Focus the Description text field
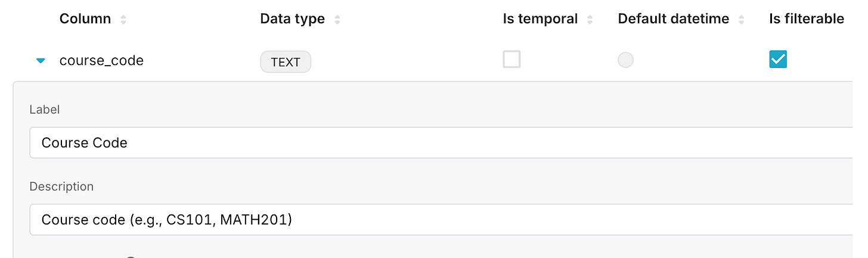The width and height of the screenshot is (868, 258). (441, 220)
